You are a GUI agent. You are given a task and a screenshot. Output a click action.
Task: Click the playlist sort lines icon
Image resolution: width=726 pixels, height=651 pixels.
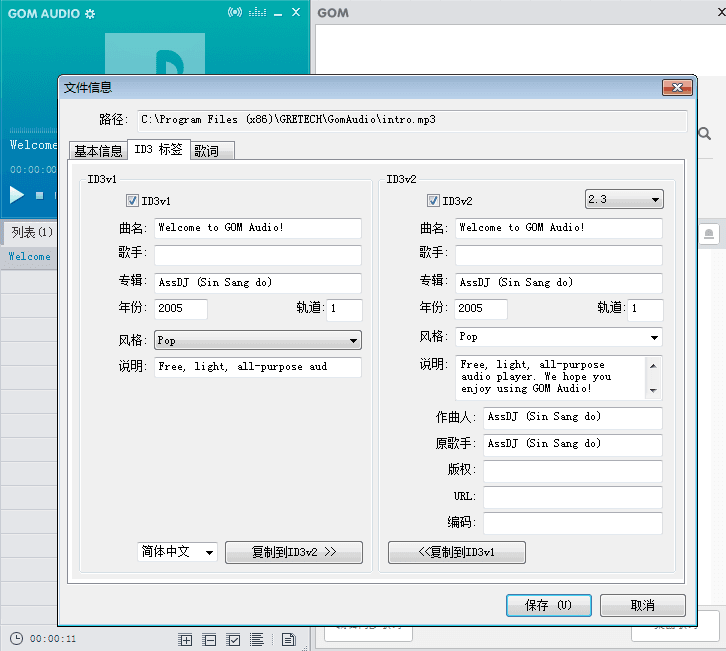(257, 640)
